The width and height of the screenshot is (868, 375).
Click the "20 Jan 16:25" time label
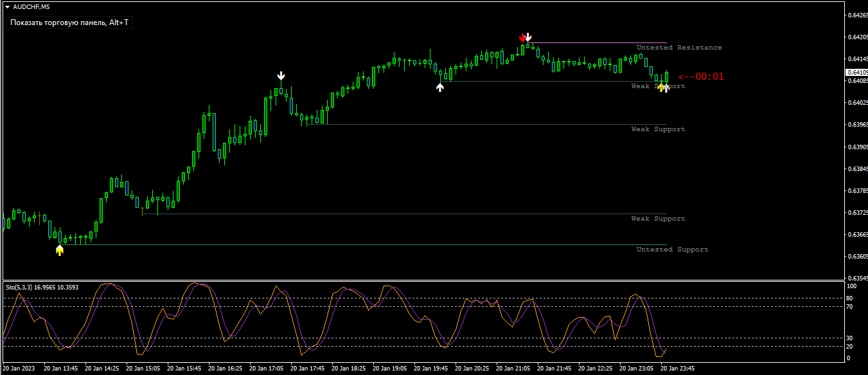[226, 369]
